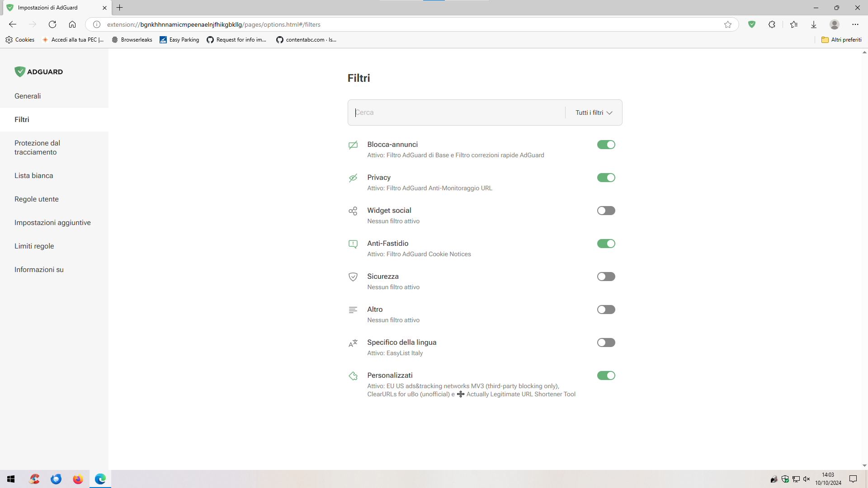Toggle the volume muted tray icon
The image size is (868, 488).
807,479
